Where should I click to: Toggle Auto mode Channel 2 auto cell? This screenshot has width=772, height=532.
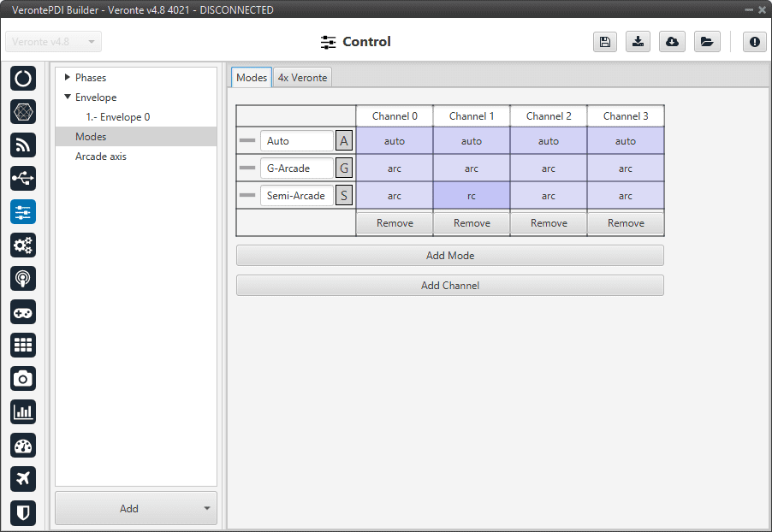coord(549,141)
